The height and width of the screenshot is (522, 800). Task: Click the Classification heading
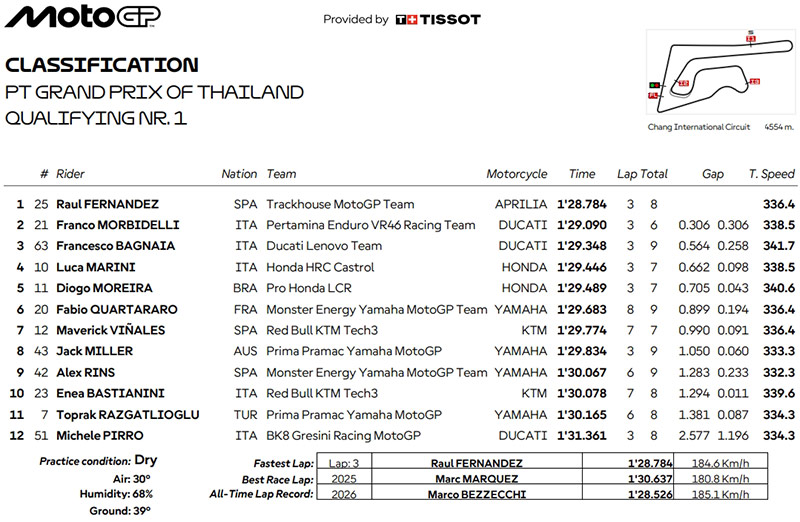(102, 66)
